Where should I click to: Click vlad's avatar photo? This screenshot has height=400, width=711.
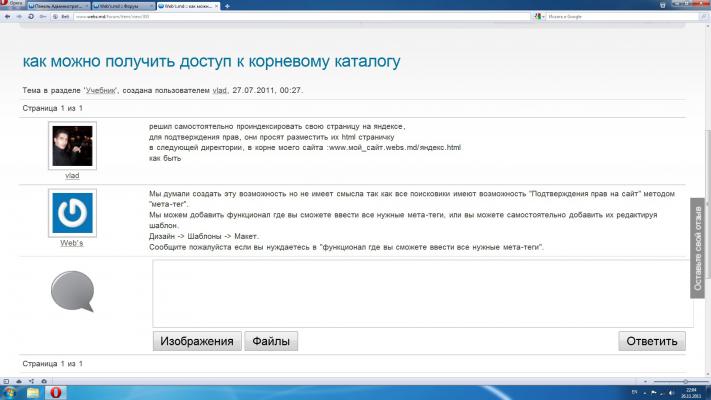[x=72, y=146]
